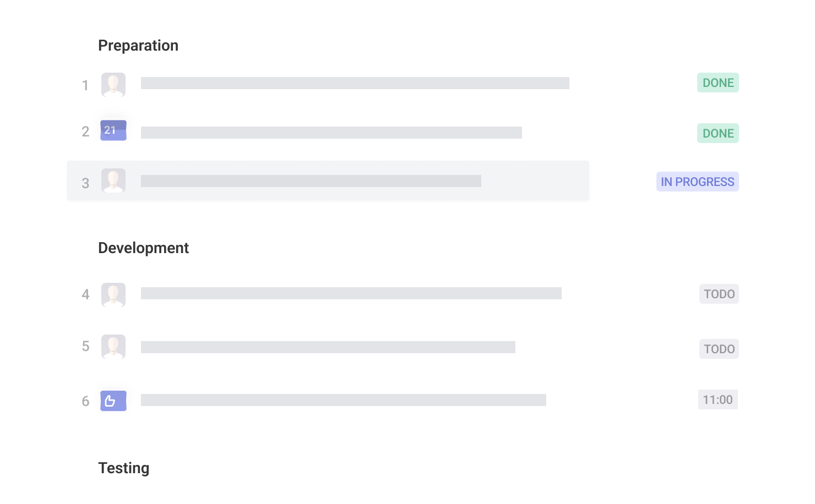Click the TODO status on row 5

coord(719,349)
